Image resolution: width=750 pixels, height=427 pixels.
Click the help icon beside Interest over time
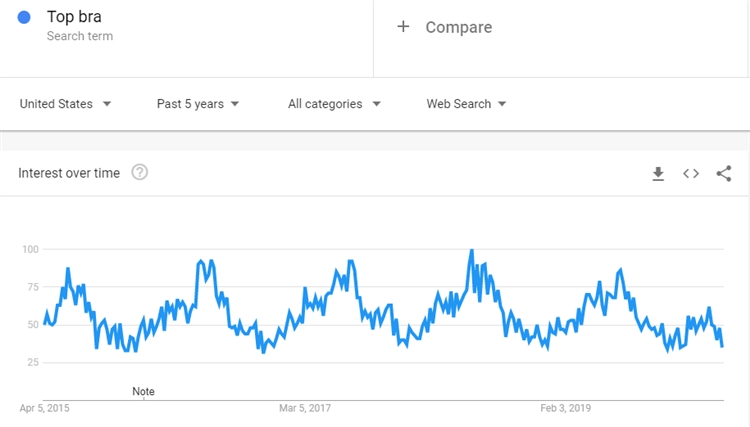tap(140, 173)
